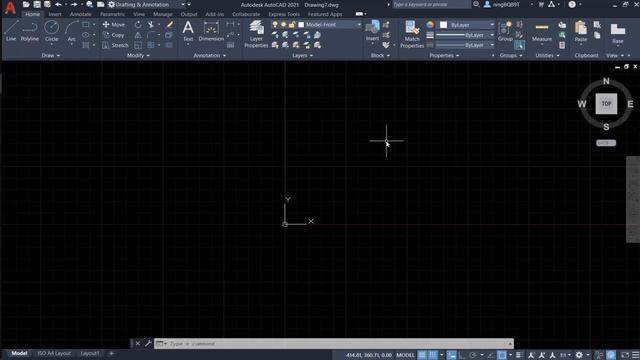Open the ByLayer lineweight dropdown
This screenshot has height=360, width=640.
coord(465,35)
